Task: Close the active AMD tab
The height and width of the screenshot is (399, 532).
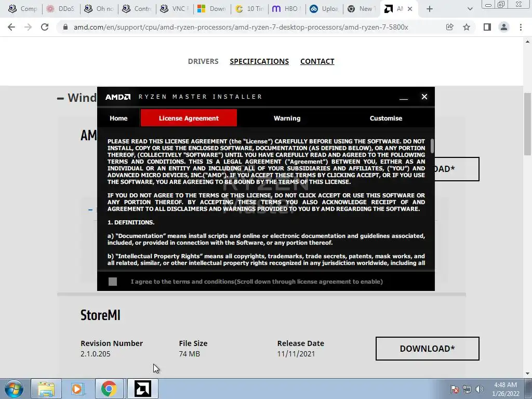Action: pyautogui.click(x=410, y=9)
